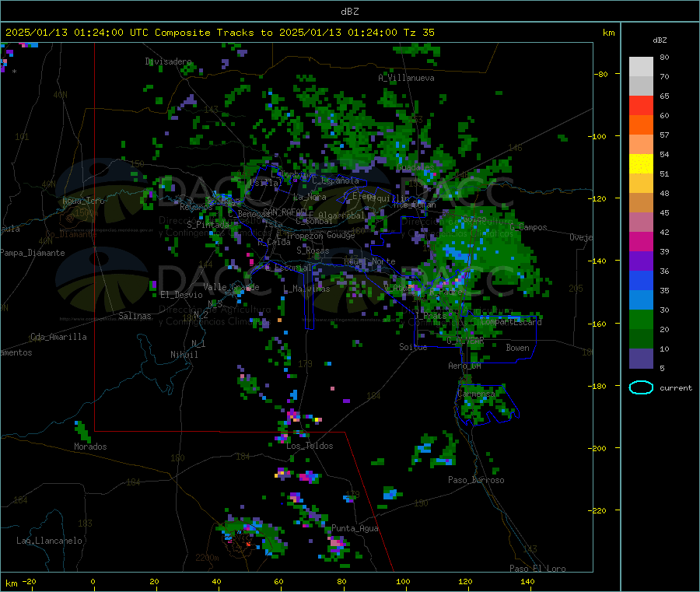This screenshot has width=700, height=592.
Task: Click the cyan 'current' track ellipse icon
Action: [x=641, y=387]
